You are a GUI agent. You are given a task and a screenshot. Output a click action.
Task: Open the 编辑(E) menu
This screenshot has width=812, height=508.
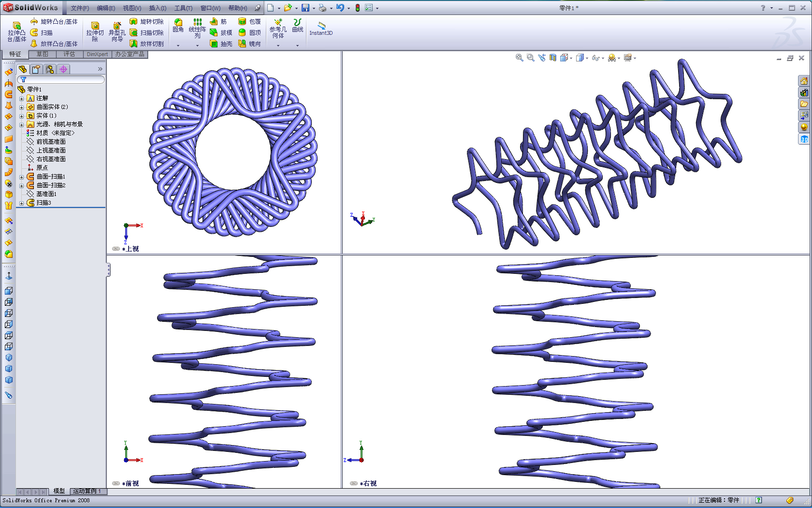[106, 8]
